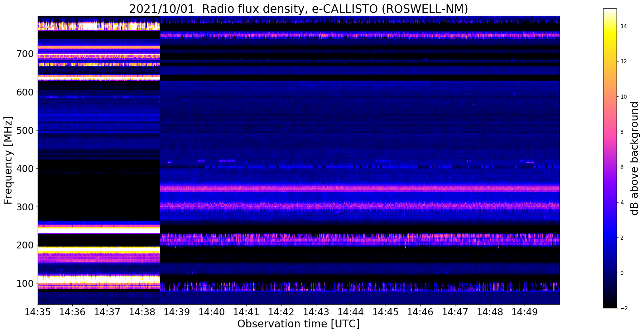Viewport: 644px width, 333px height.
Task: Click the 14:40 time tick label
Action: (212, 312)
